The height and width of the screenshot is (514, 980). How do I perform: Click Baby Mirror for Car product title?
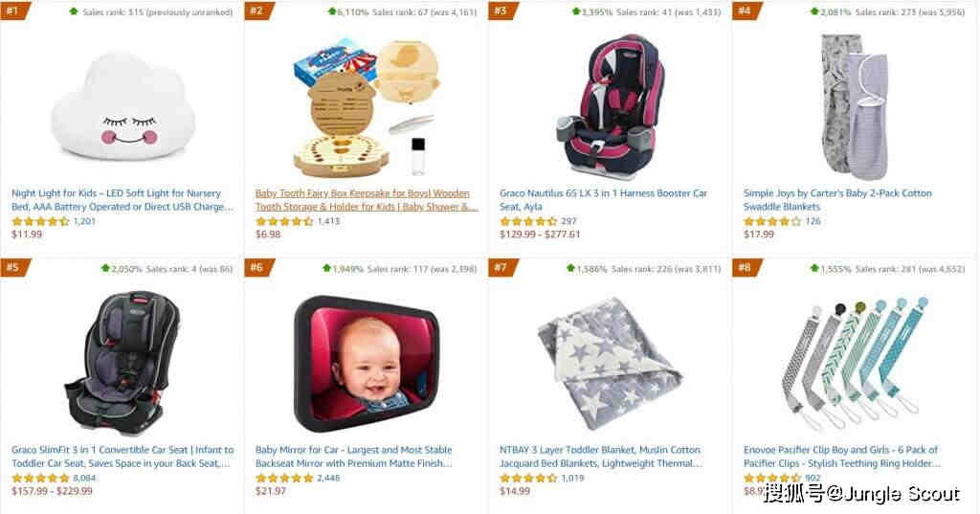[354, 457]
